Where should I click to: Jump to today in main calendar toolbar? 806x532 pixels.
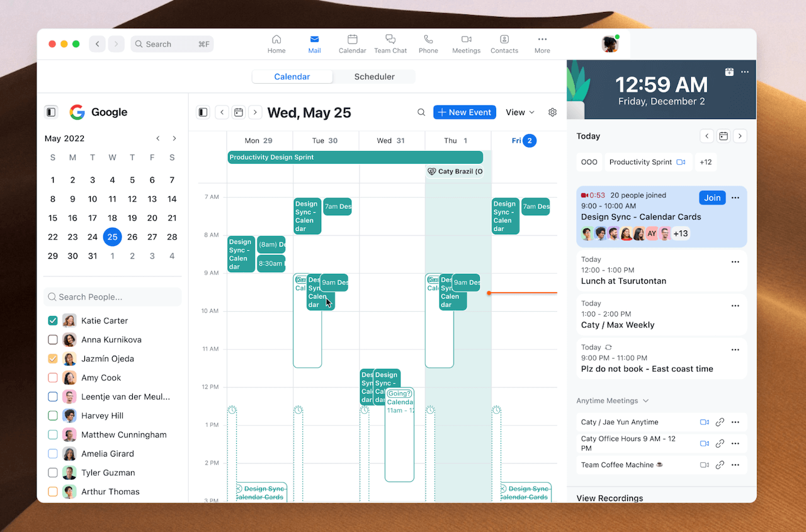pos(239,112)
